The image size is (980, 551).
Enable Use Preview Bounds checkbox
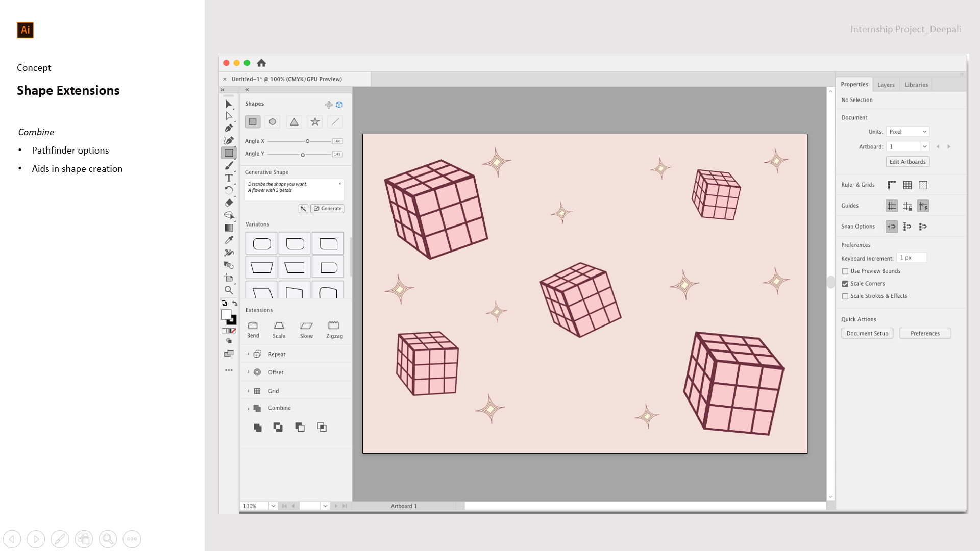pyautogui.click(x=845, y=271)
